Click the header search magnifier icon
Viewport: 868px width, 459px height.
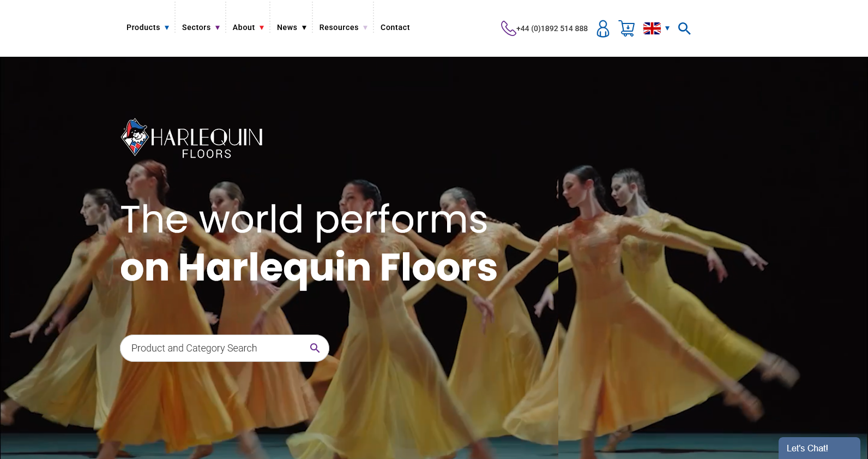pyautogui.click(x=684, y=28)
